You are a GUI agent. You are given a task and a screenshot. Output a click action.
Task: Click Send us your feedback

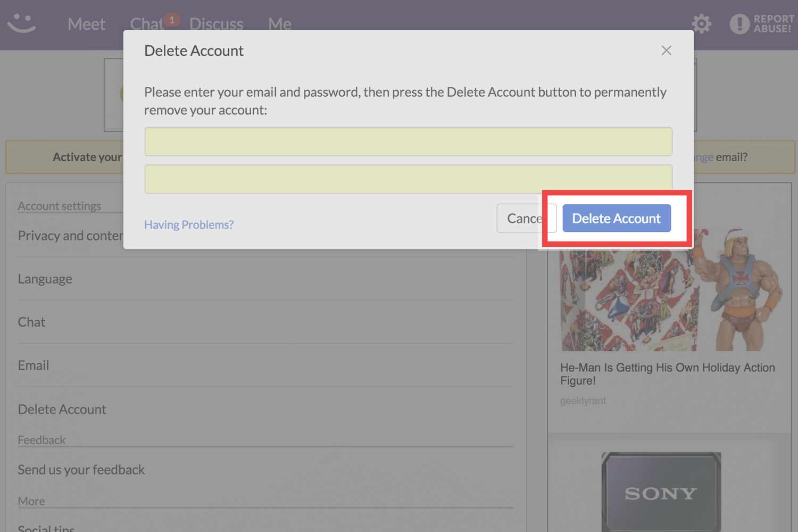(81, 470)
